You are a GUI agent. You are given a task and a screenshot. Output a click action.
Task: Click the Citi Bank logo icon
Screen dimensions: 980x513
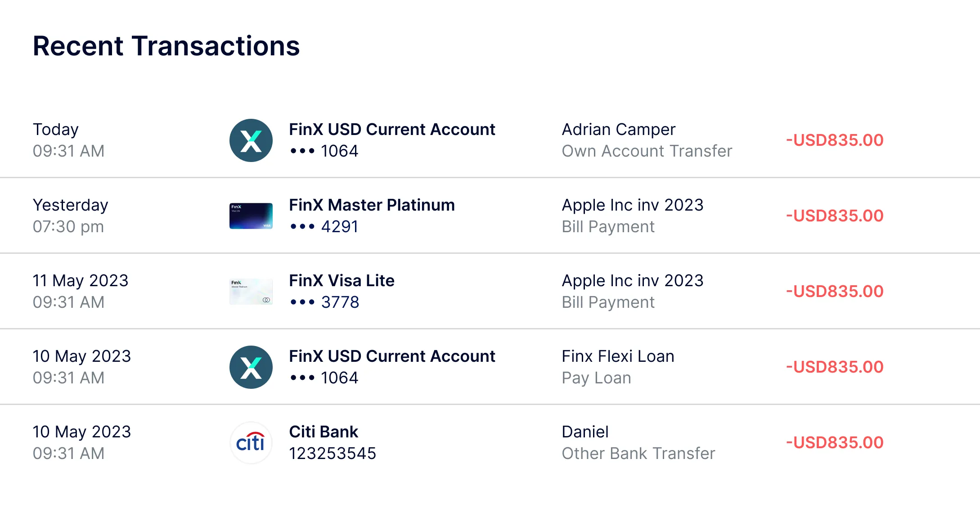coord(251,443)
